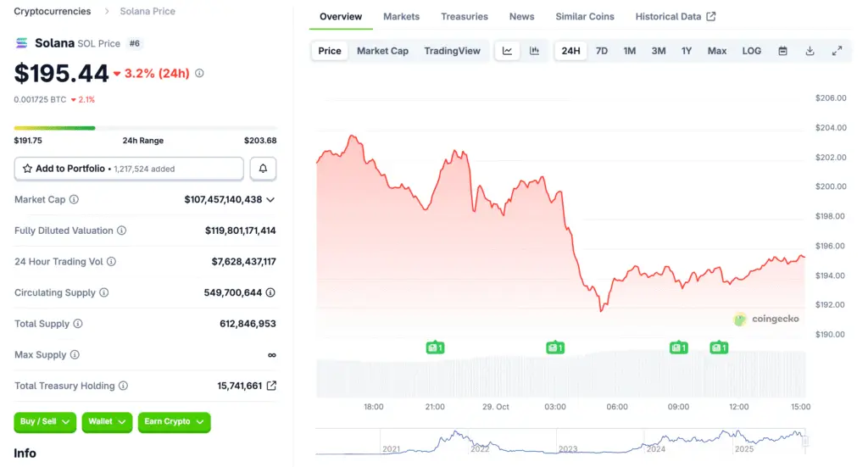
Task: Click the price alert bell icon
Action: point(263,169)
